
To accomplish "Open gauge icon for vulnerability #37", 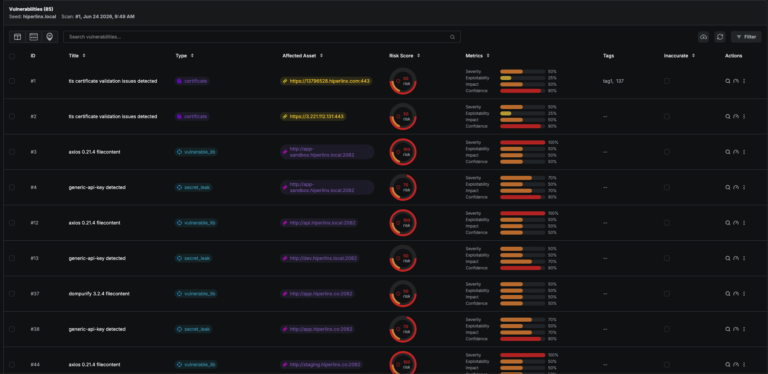I will coord(736,294).
